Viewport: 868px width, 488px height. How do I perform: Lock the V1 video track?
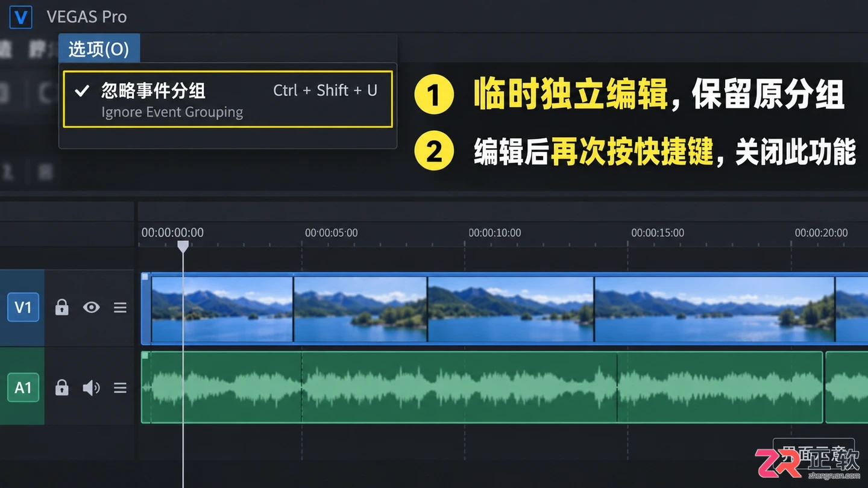pos(62,307)
